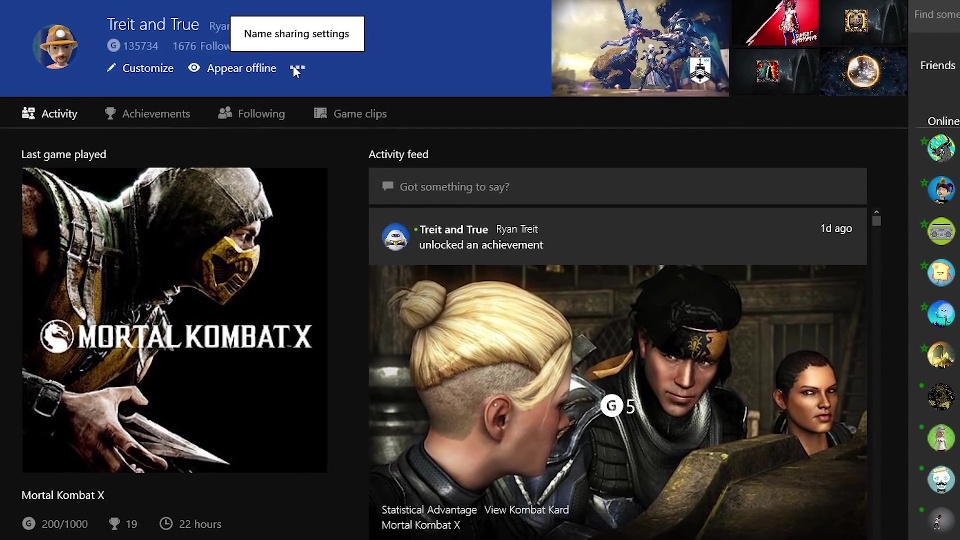Click the unlocked an achievement text
This screenshot has height=540, width=960.
(x=481, y=245)
